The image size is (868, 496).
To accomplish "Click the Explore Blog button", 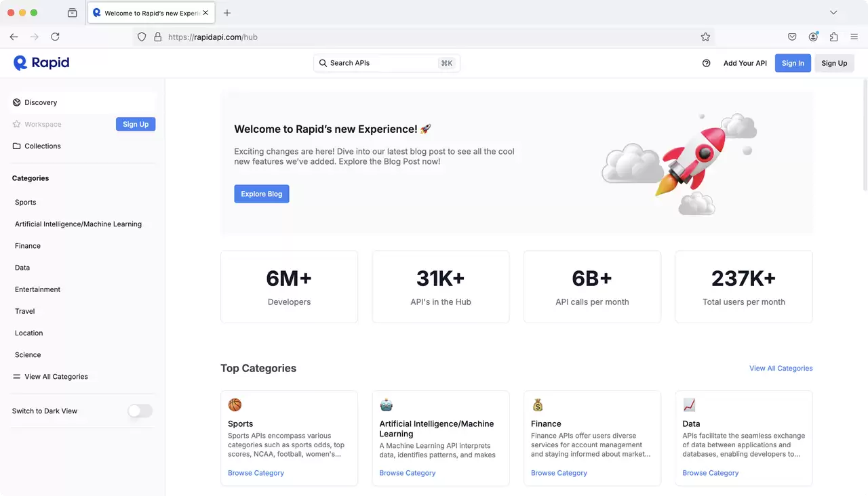I will point(262,194).
